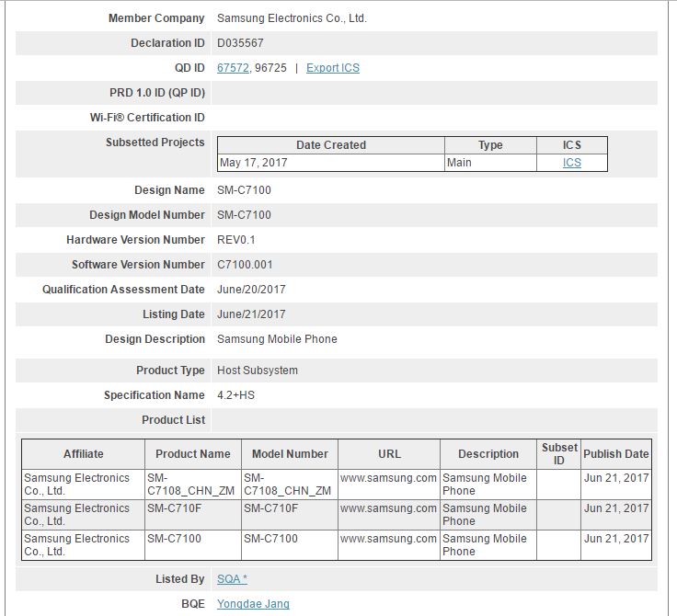Open the ICS link in Subsetted Projects row

(571, 163)
